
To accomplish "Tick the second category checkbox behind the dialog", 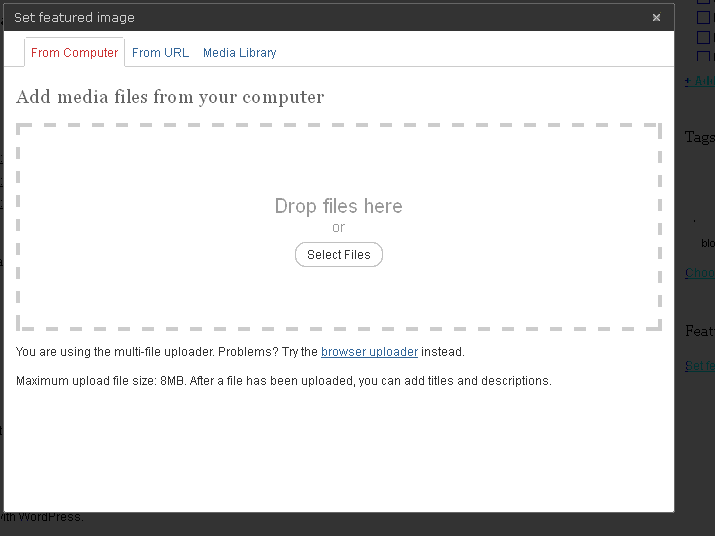I will tap(703, 18).
